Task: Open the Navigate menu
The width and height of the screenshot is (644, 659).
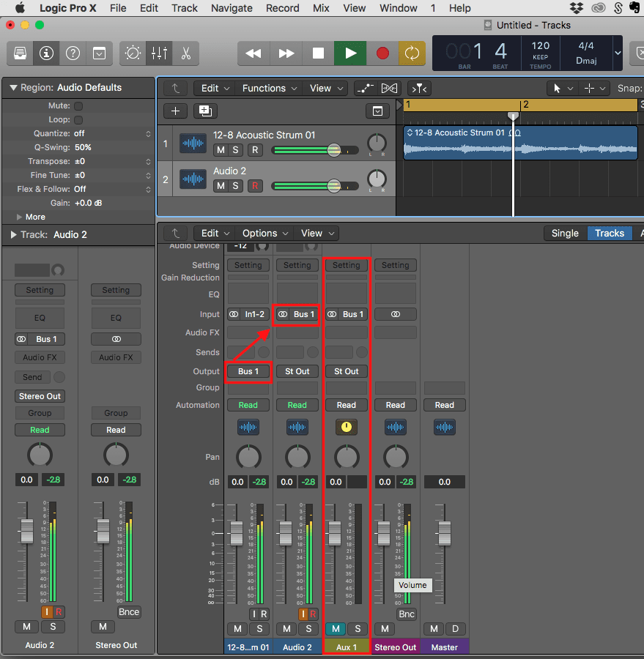Action: click(232, 8)
